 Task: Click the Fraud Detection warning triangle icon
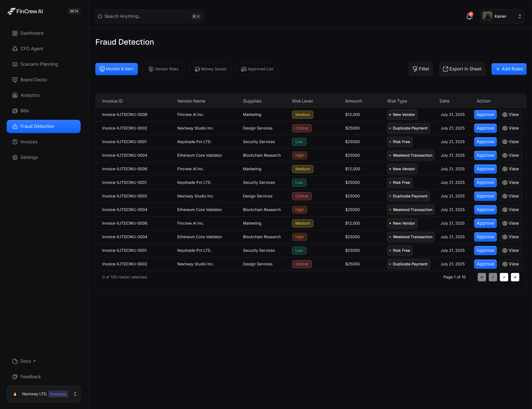click(x=15, y=126)
